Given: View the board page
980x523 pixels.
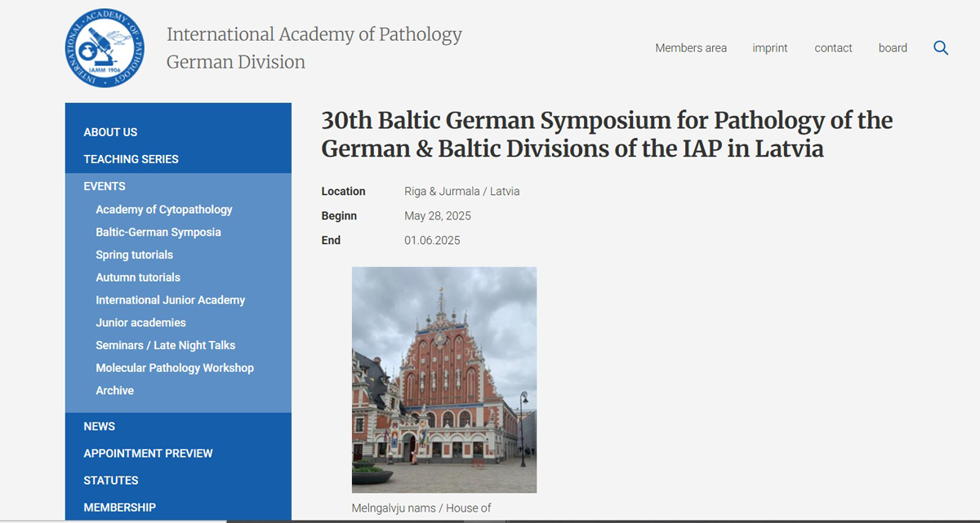Looking at the screenshot, I should pyautogui.click(x=893, y=48).
